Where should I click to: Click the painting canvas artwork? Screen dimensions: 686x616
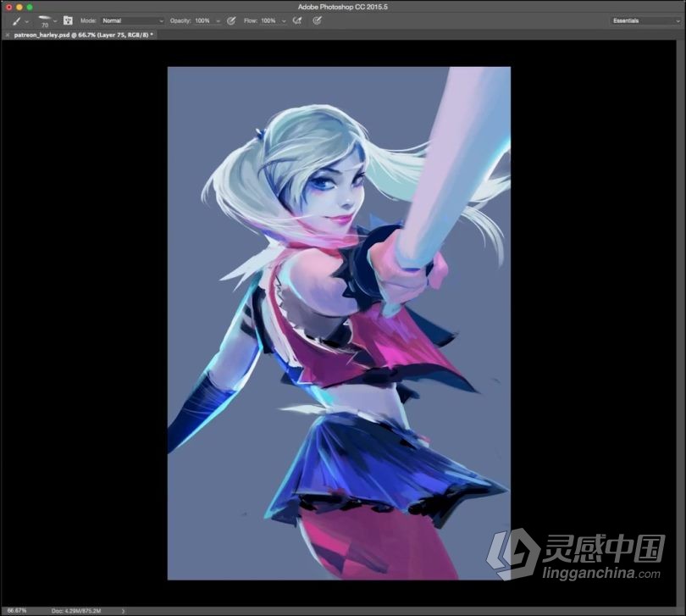(x=339, y=323)
